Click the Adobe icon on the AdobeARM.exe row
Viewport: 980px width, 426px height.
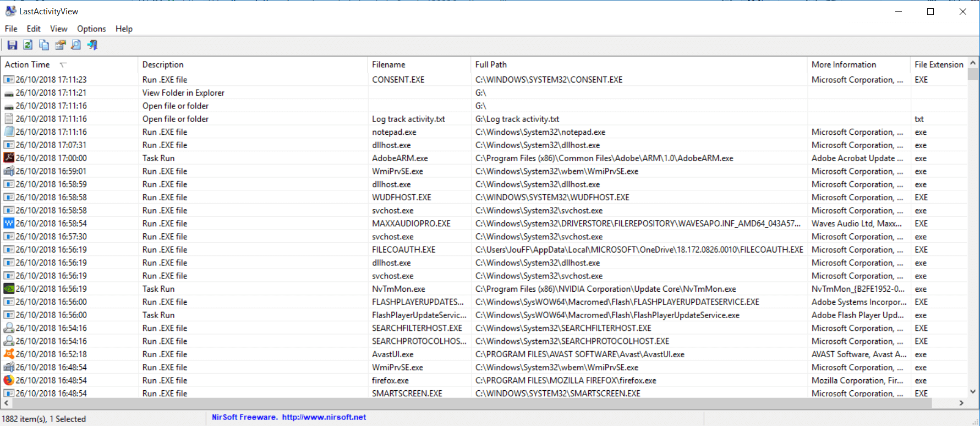pos(9,158)
